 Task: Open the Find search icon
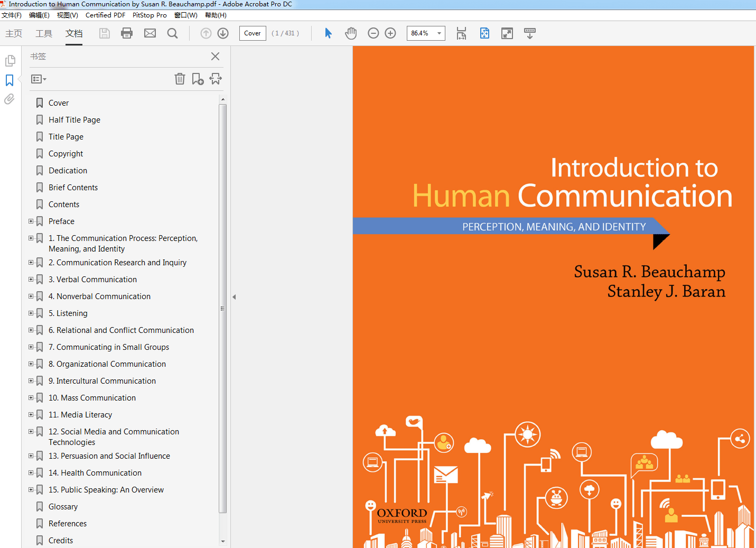click(172, 33)
